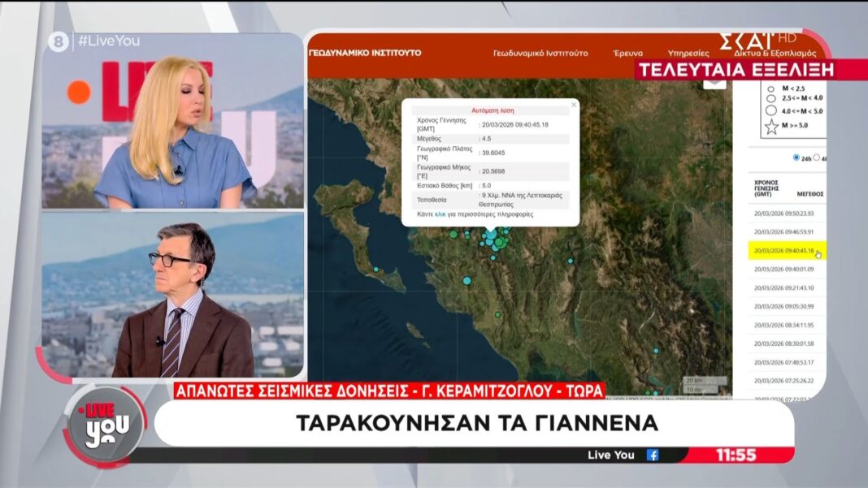Click the Facebook icon beside Live You
The width and height of the screenshot is (868, 488).
point(652,455)
